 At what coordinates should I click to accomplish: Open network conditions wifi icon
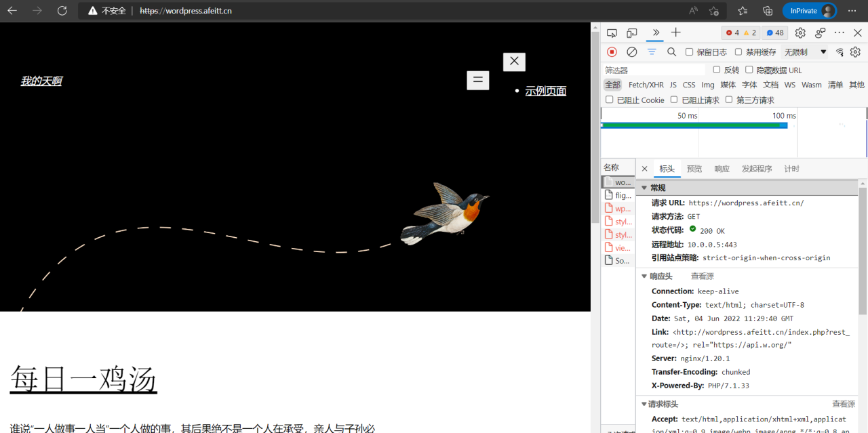840,52
